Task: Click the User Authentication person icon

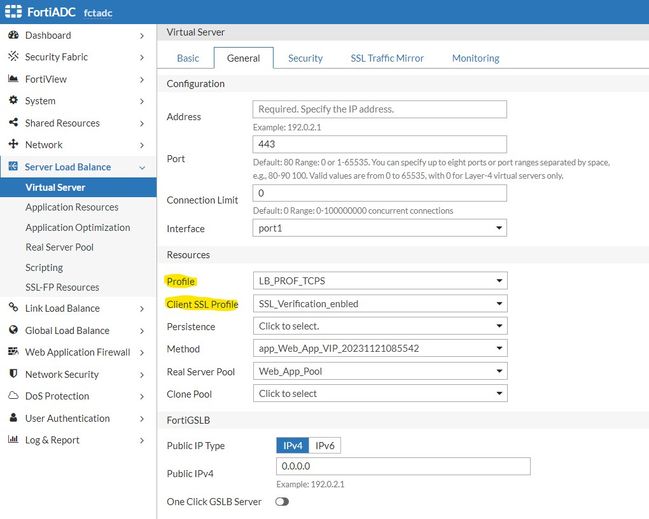Action: (x=13, y=418)
